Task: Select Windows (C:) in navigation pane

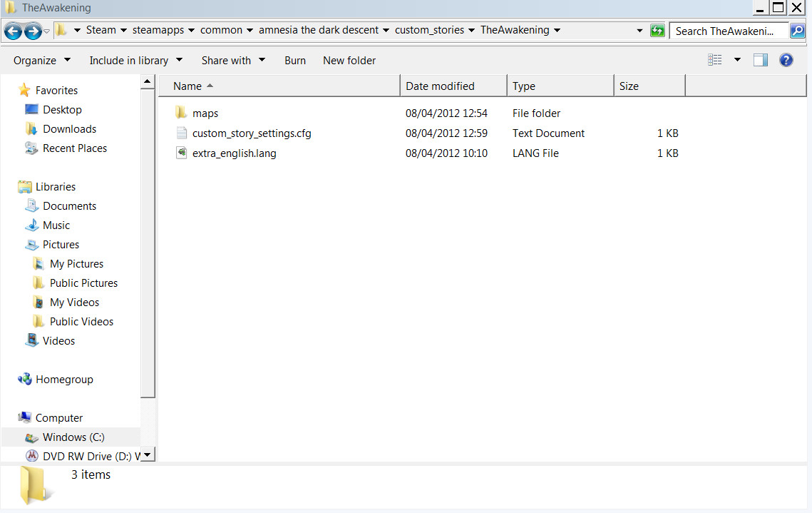Action: point(73,437)
